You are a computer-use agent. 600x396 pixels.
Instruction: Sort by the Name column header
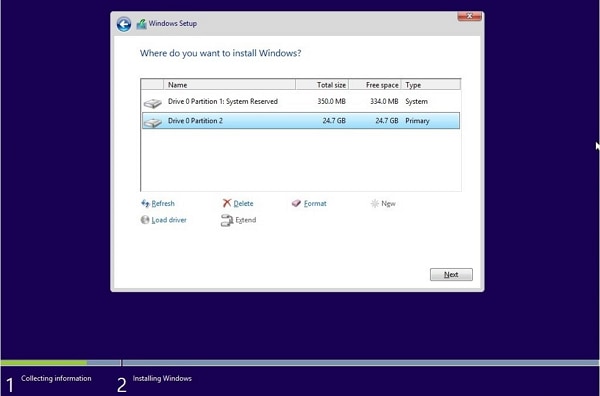[x=229, y=85]
